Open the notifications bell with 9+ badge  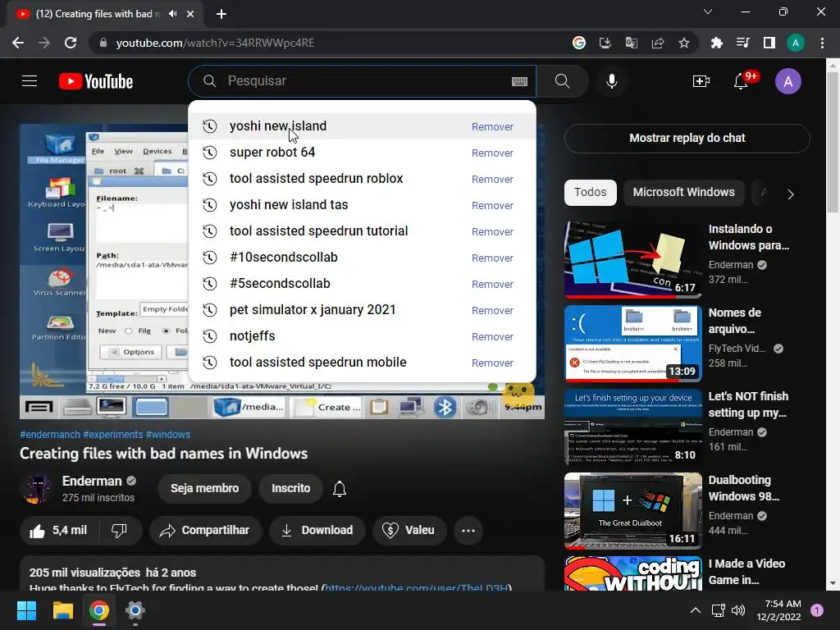[742, 81]
